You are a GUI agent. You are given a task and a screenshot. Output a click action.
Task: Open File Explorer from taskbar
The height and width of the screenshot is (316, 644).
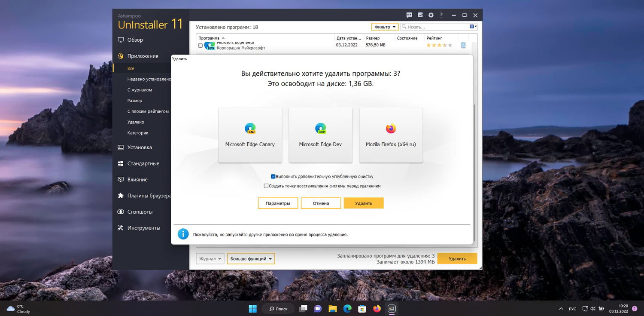[x=332, y=308]
